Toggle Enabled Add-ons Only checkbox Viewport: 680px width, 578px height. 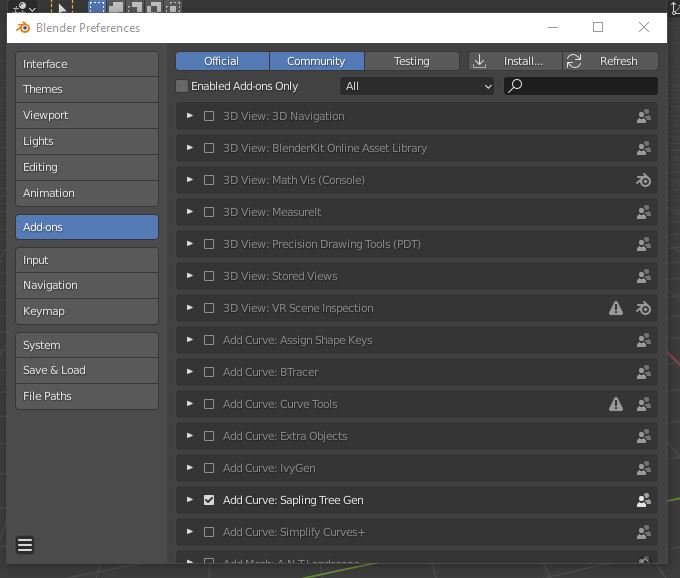(182, 86)
